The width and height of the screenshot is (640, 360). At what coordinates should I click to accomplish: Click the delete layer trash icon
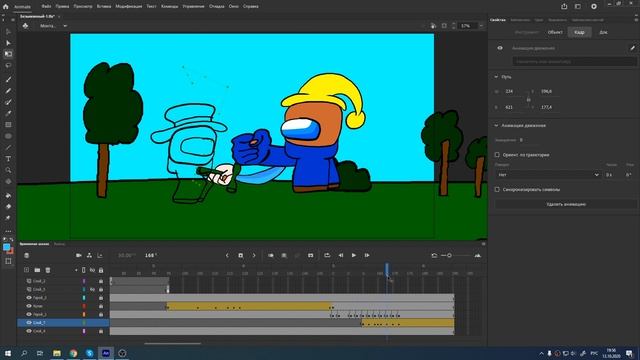[48, 270]
